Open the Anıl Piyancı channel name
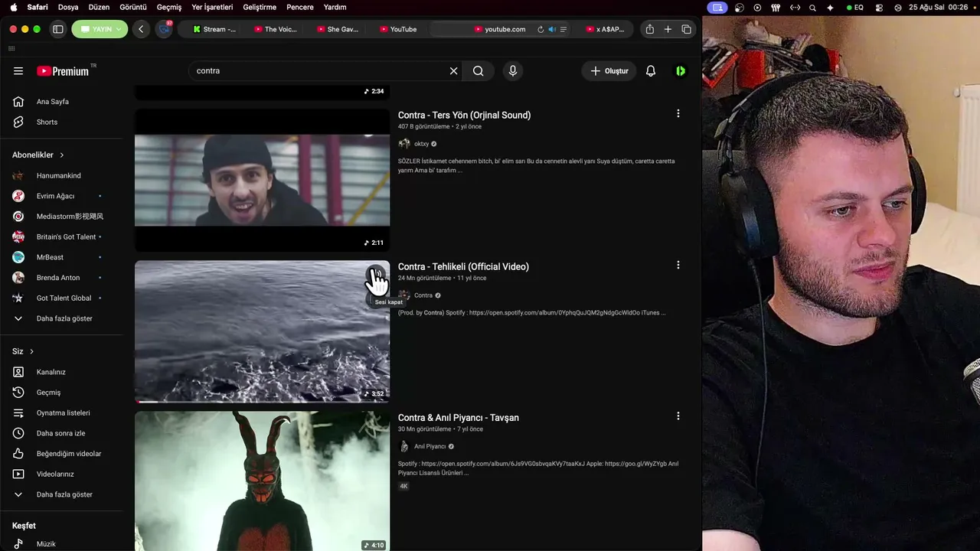The width and height of the screenshot is (980, 551). pyautogui.click(x=430, y=447)
